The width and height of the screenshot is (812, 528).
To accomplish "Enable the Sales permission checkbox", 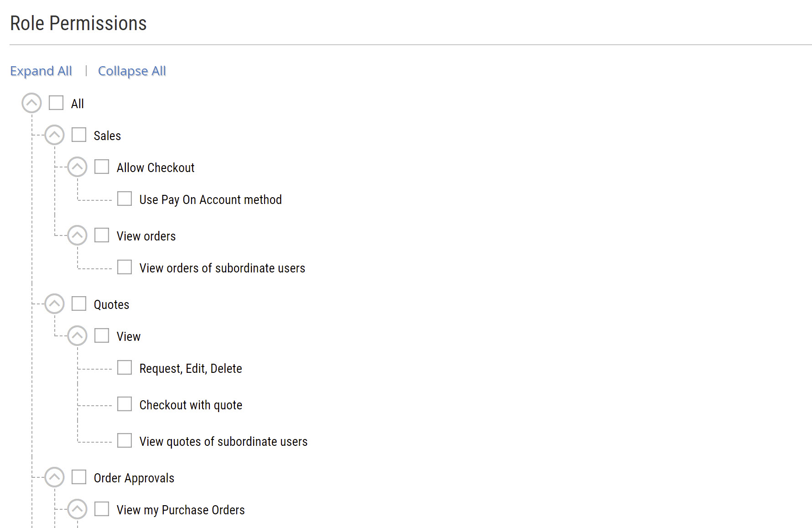I will (79, 135).
